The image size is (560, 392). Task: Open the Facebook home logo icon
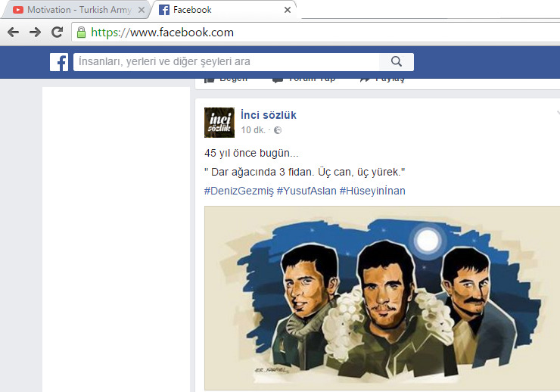[x=59, y=62]
